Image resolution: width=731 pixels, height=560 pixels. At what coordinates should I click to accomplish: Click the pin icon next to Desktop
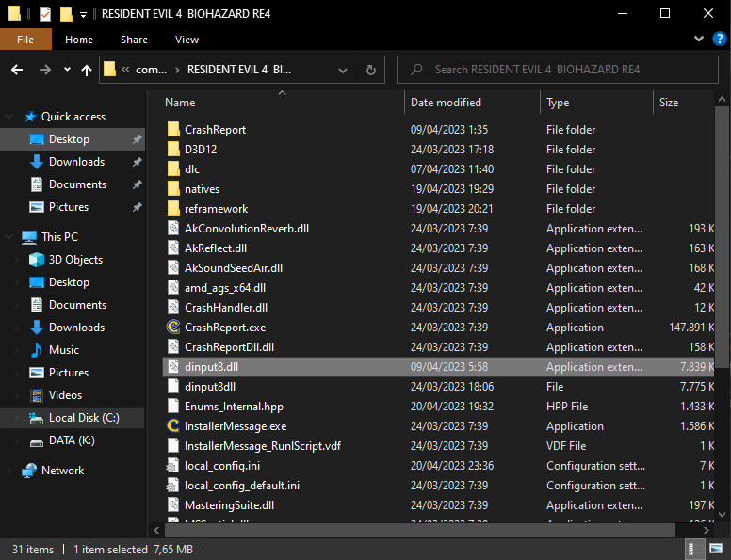(138, 139)
